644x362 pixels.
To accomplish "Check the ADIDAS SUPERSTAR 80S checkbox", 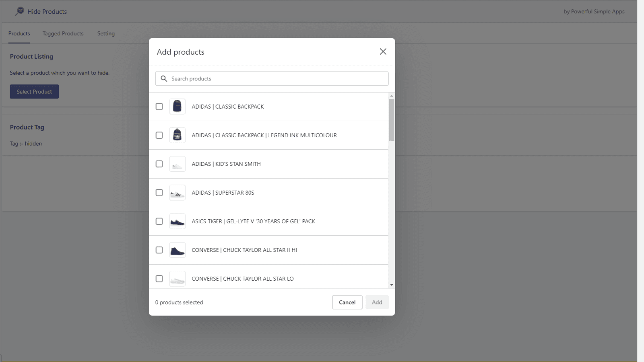I will click(159, 193).
